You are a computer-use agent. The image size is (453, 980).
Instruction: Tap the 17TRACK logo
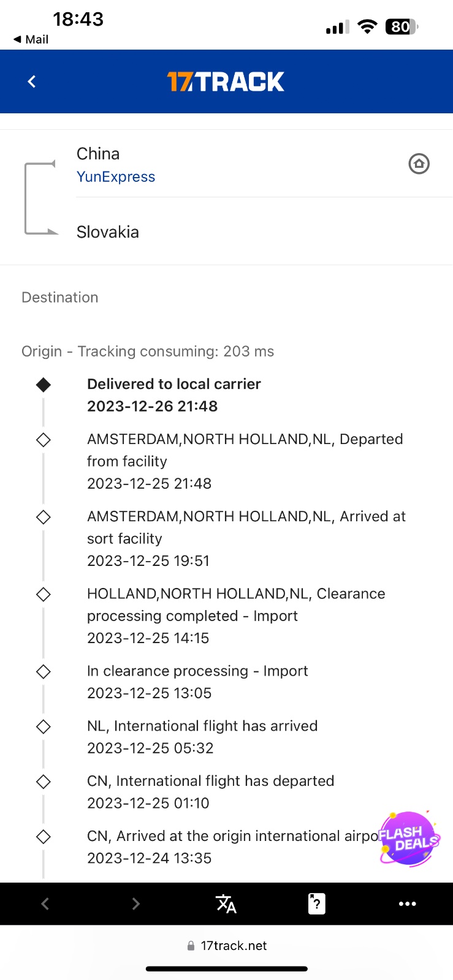pyautogui.click(x=226, y=81)
